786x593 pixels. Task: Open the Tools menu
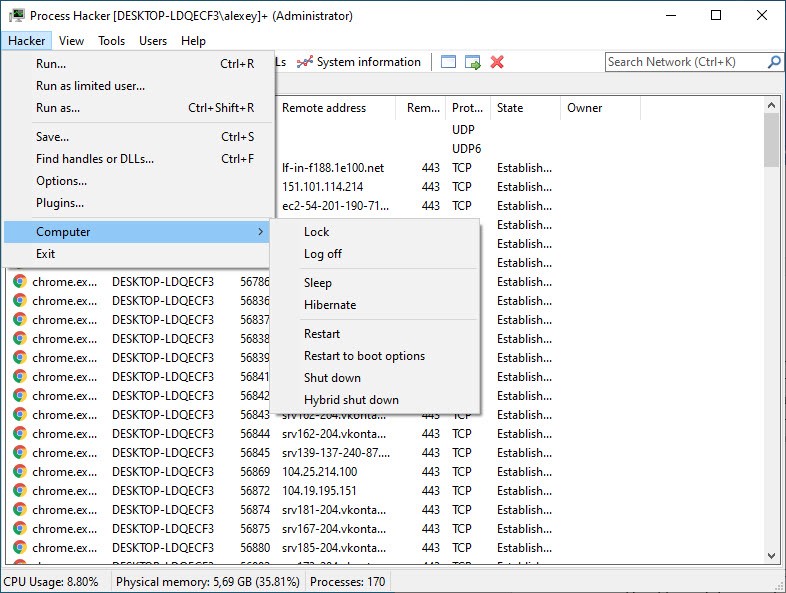111,41
